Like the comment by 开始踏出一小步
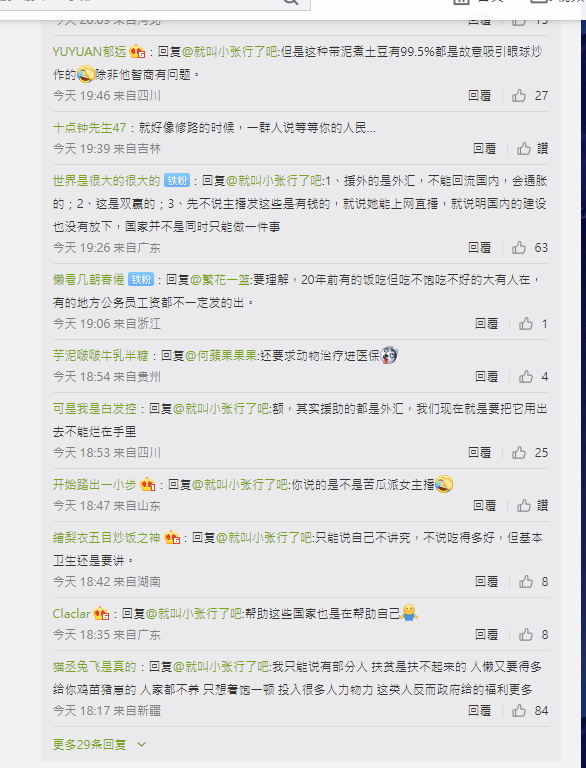 coord(524,505)
